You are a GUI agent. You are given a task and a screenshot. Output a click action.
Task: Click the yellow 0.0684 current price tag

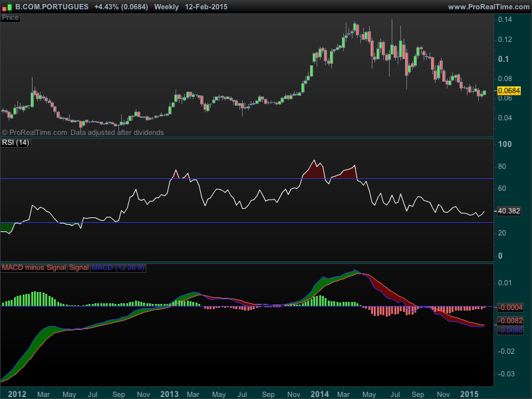point(509,90)
